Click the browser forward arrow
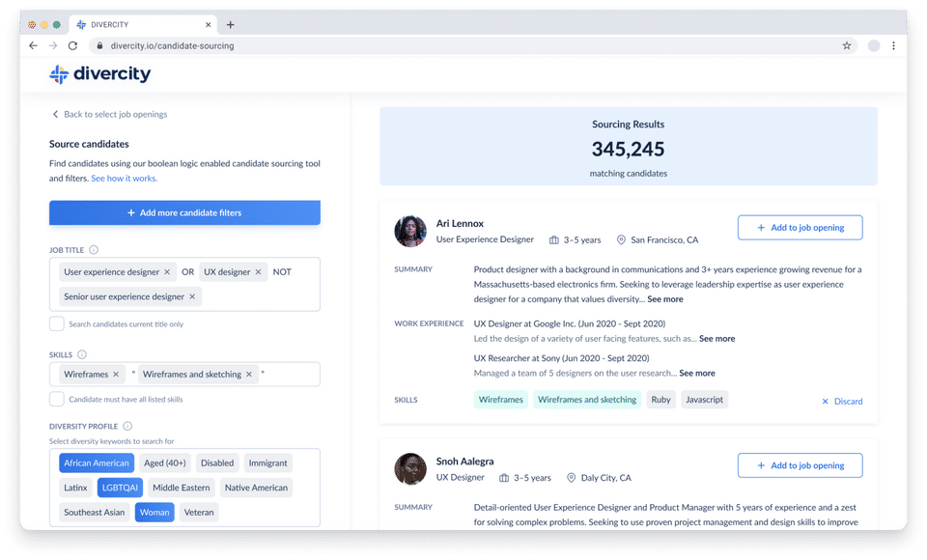 53,45
